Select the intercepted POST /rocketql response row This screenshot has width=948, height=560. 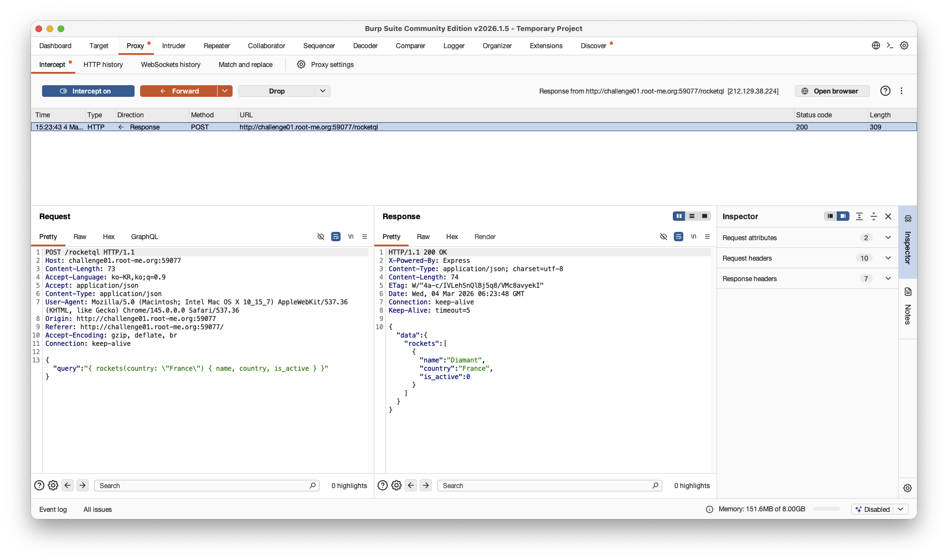point(474,127)
